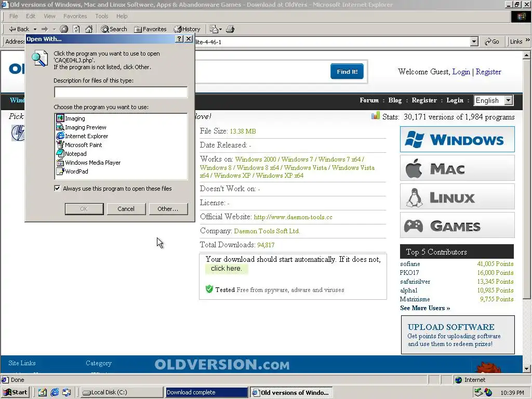Screen dimensions: 532x399
Task: Open the English language dropdown
Action: coord(494,100)
